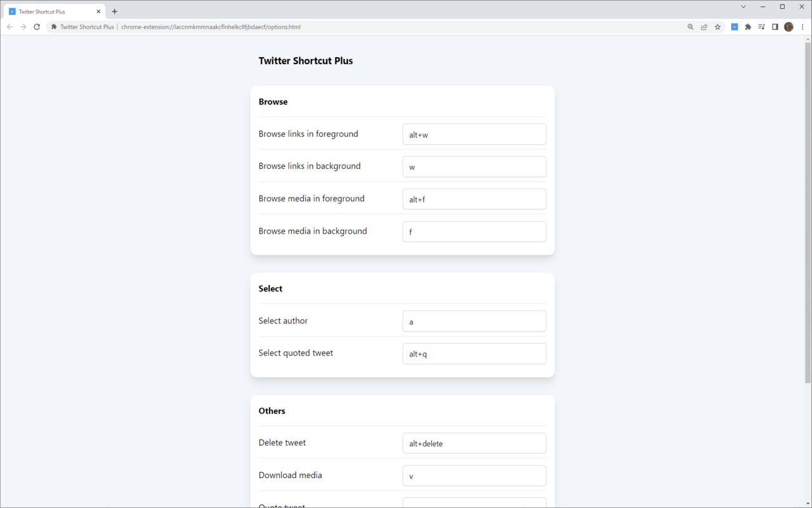Open the Twitter Shortcut Plus extension icon in the toolbar
Screen dimensions: 812x508
(x=735, y=27)
